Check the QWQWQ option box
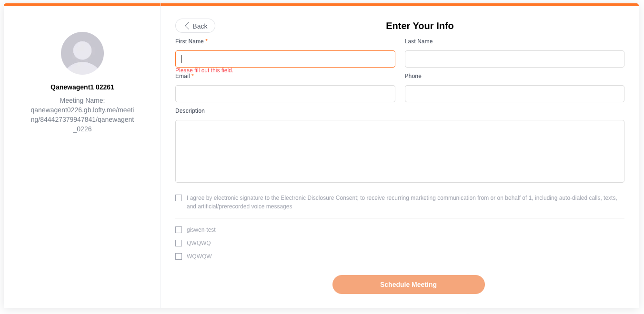Image resolution: width=644 pixels, height=314 pixels. pos(179,243)
